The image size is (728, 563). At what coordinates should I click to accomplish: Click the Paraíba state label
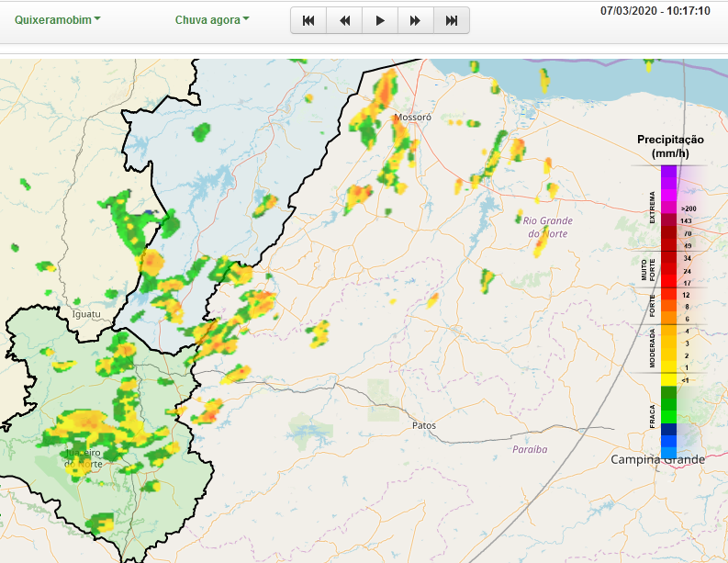tap(530, 449)
